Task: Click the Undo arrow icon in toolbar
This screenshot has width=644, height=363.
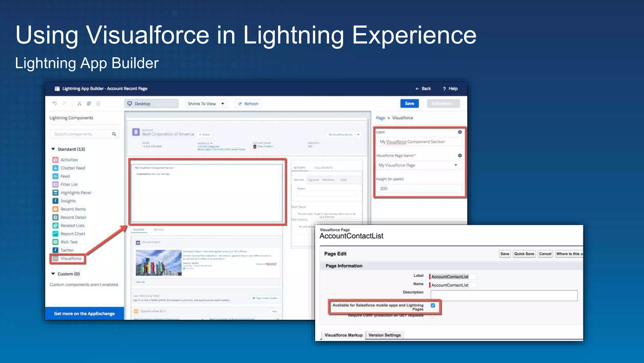Action: coord(54,103)
